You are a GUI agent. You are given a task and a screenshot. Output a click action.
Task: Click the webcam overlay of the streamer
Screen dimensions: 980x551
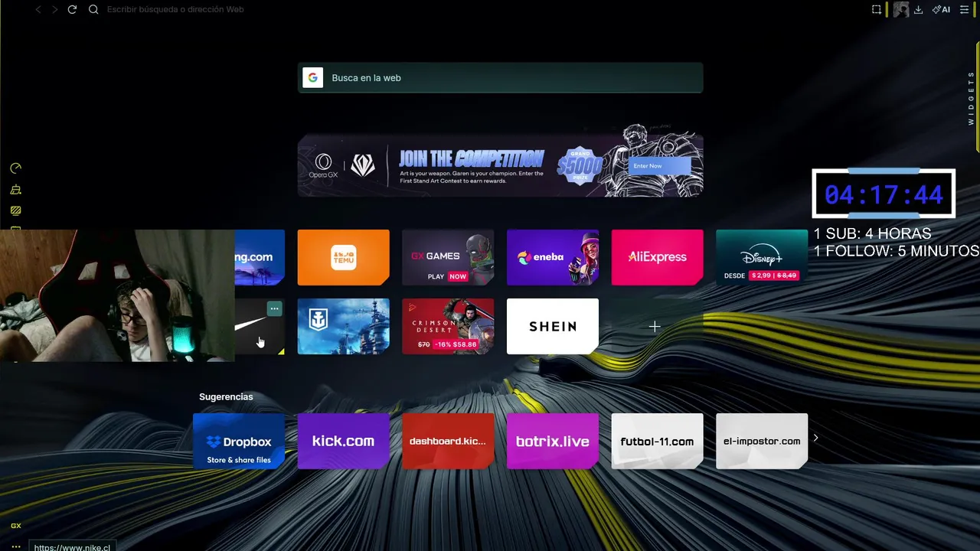(x=117, y=295)
